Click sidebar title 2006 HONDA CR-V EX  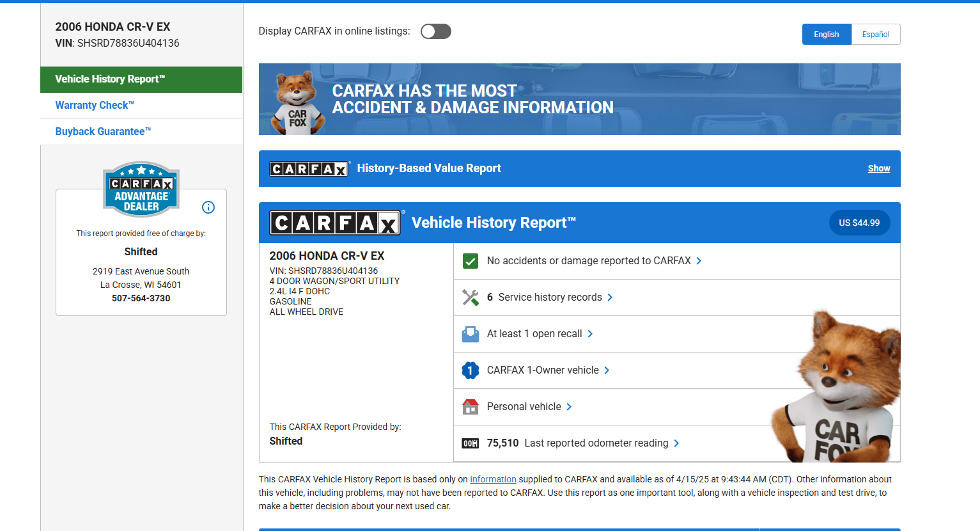[113, 27]
